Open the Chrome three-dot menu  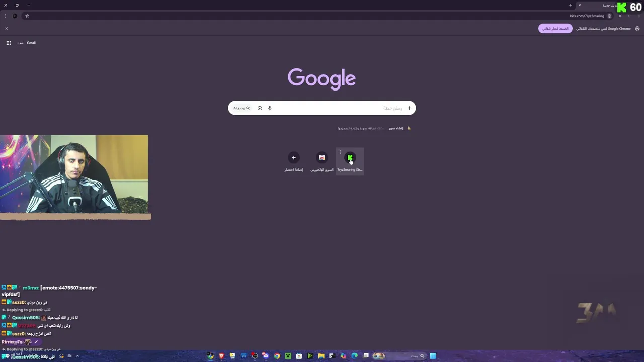coord(6,16)
